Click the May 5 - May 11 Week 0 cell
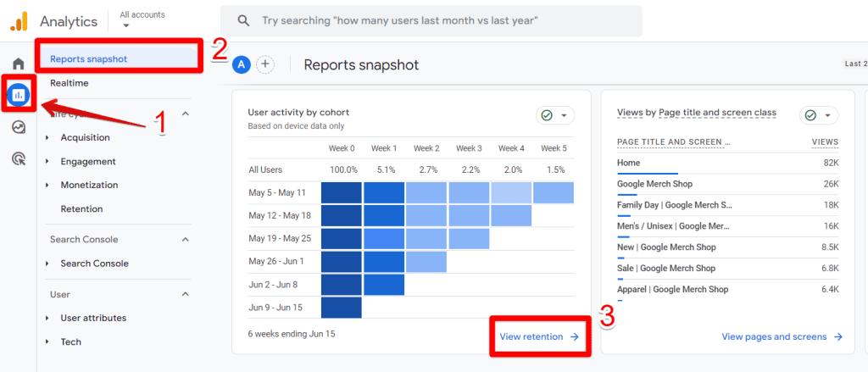 click(342, 192)
